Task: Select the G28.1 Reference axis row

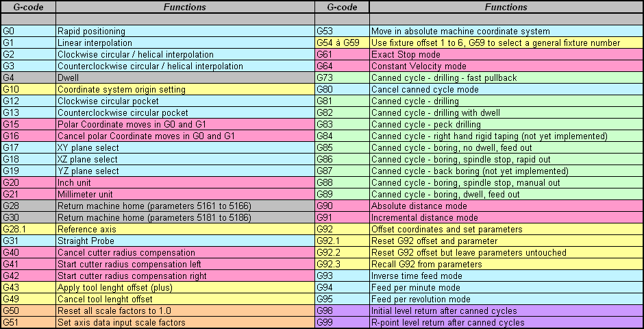Action: click(x=158, y=229)
